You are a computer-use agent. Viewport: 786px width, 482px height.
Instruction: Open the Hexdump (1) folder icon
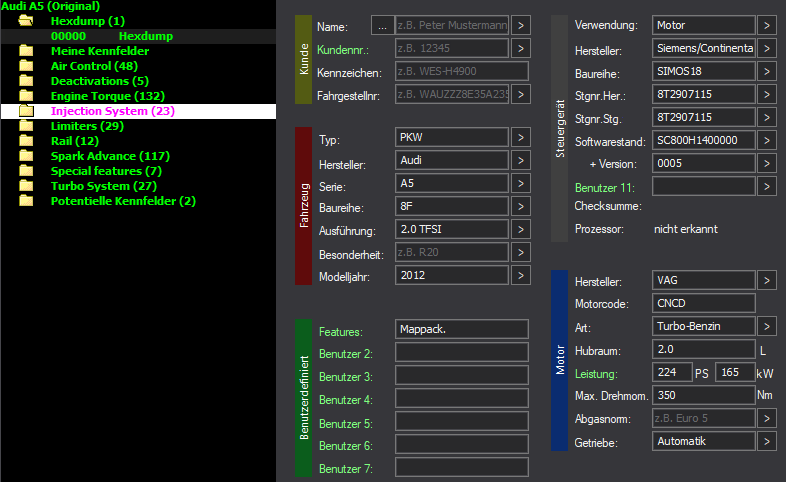point(26,21)
